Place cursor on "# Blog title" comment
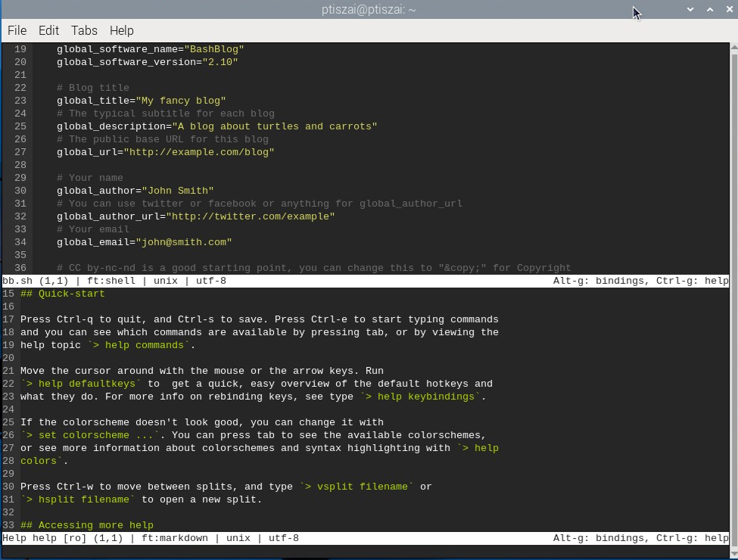738x560 pixels. [92, 88]
